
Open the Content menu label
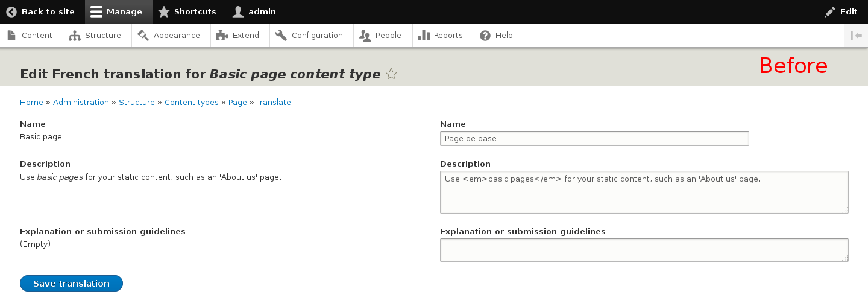37,36
